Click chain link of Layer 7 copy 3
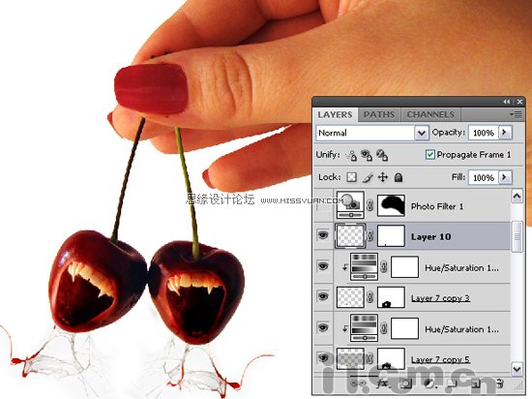Viewport: 532px width, 399px height. (x=370, y=297)
